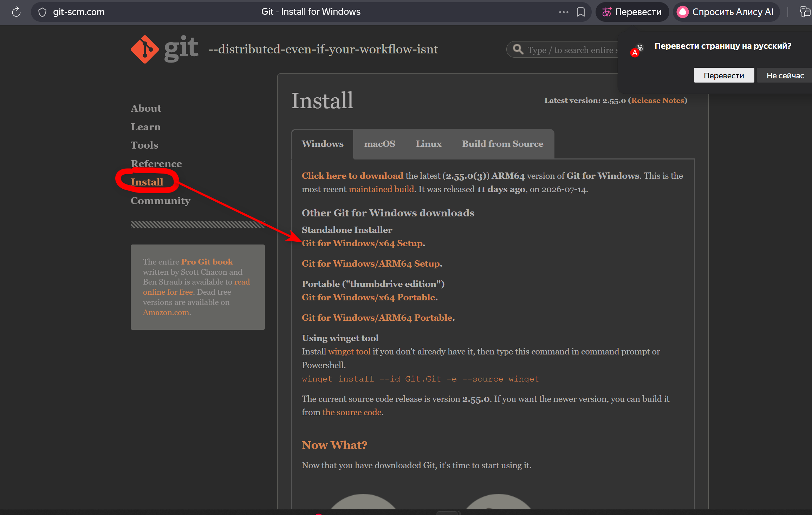Image resolution: width=812 pixels, height=515 pixels.
Task: Open the Pro Git book link
Action: [207, 262]
